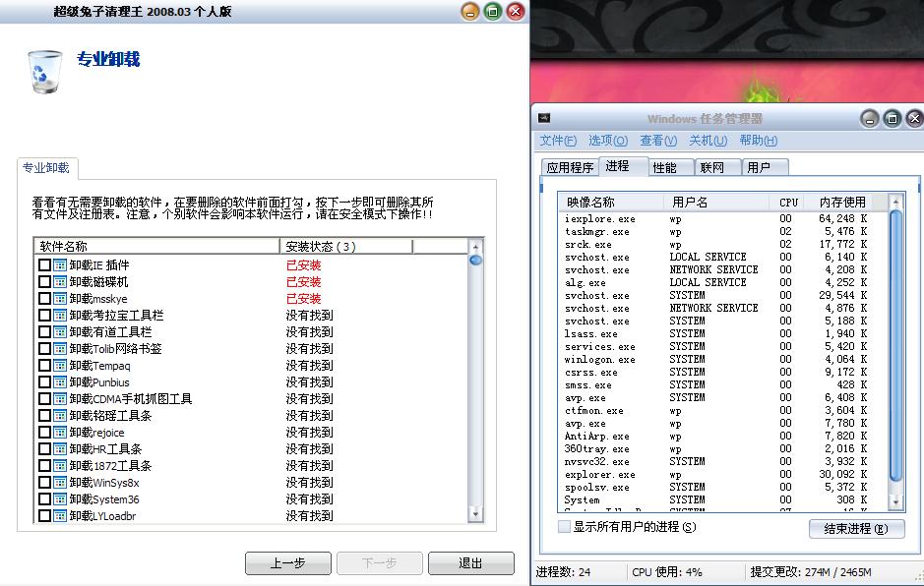Click the list icon next to 卸载Punbius
The height and width of the screenshot is (586, 924).
(x=59, y=382)
